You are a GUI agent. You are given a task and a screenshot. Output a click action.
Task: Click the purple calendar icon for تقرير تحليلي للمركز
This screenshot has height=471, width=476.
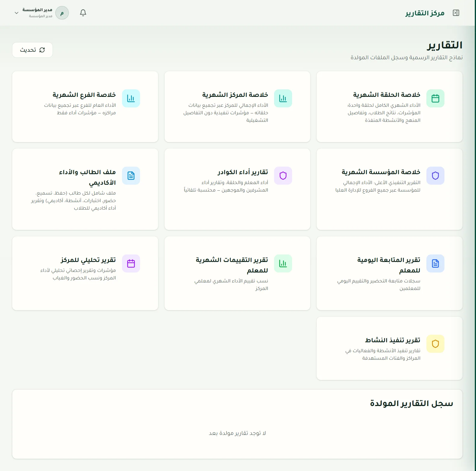click(131, 263)
